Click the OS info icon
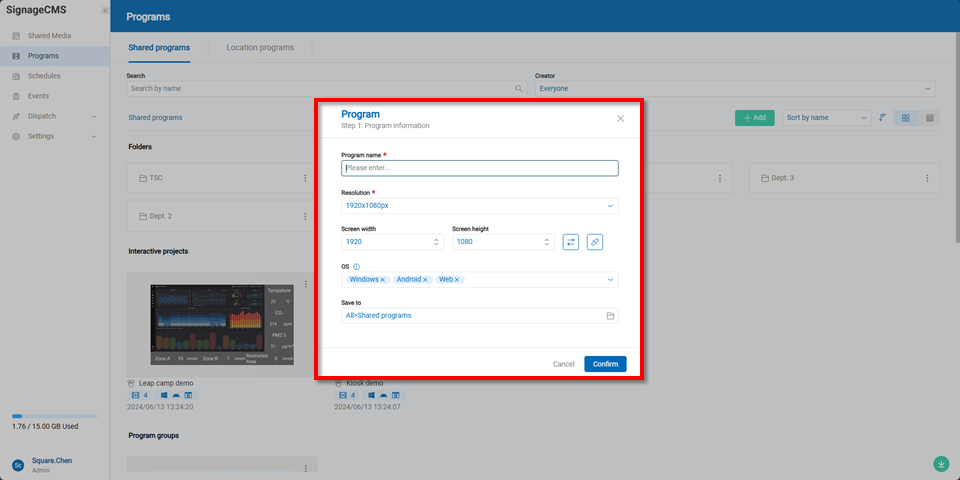960x480 pixels. coord(357,267)
